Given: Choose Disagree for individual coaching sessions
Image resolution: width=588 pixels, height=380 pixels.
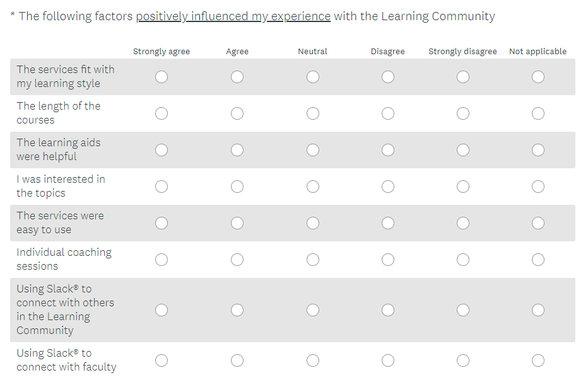Looking at the screenshot, I should [388, 260].
